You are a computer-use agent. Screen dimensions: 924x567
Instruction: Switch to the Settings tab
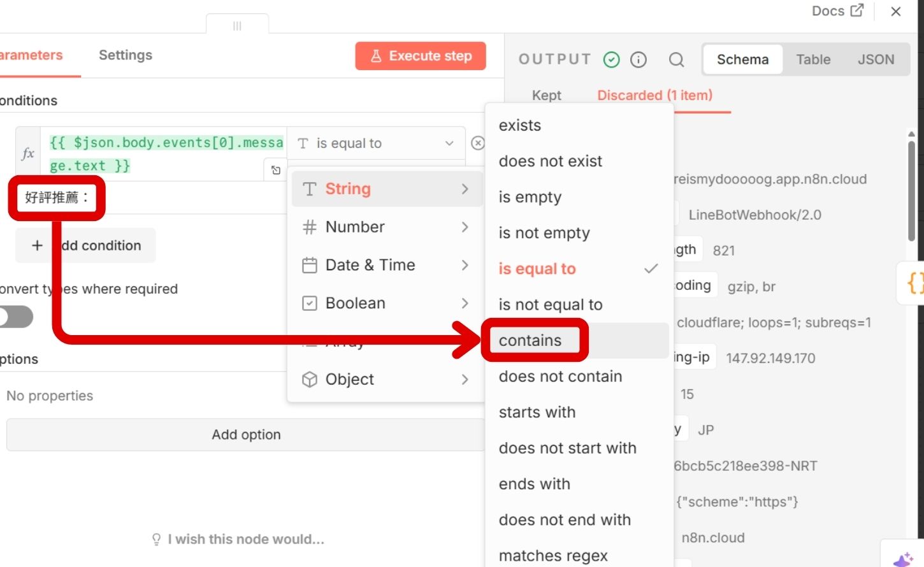tap(126, 55)
